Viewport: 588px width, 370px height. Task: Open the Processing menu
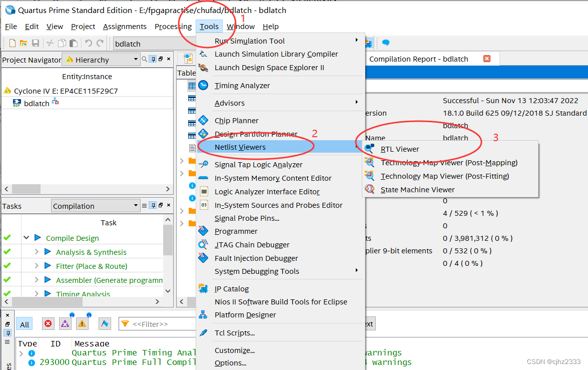tap(173, 26)
